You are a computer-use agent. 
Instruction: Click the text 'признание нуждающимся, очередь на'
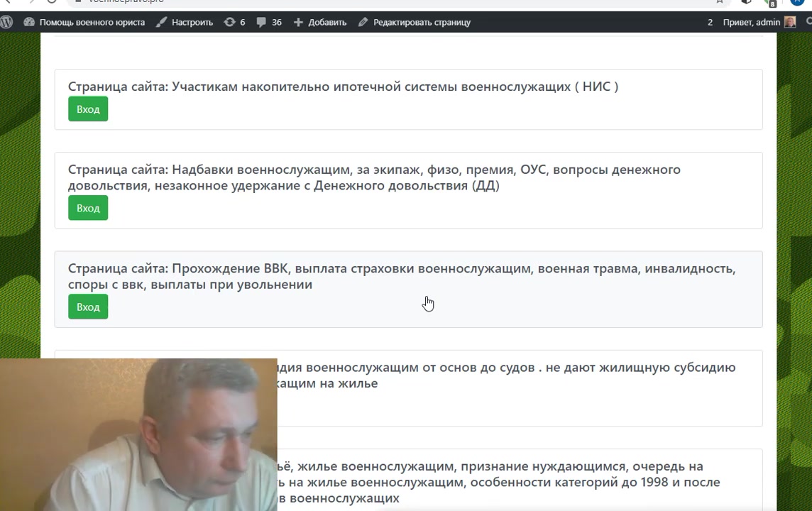coord(582,466)
